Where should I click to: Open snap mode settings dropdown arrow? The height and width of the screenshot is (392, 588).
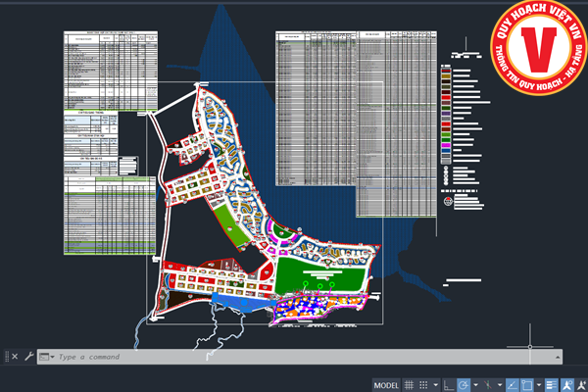[x=436, y=384]
